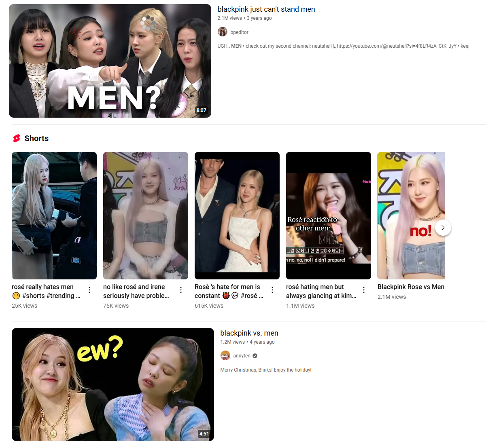Play the 'Rosè's hate for men is constant' short
This screenshot has height=448, width=486.
click(x=237, y=216)
